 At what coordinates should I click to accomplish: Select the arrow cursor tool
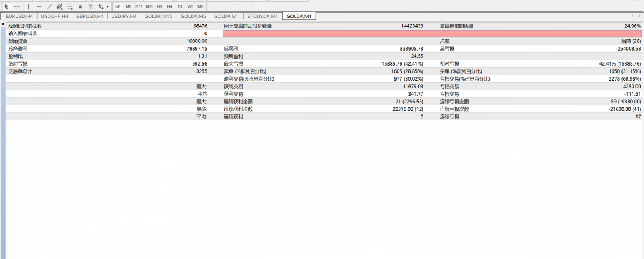coord(6,6)
